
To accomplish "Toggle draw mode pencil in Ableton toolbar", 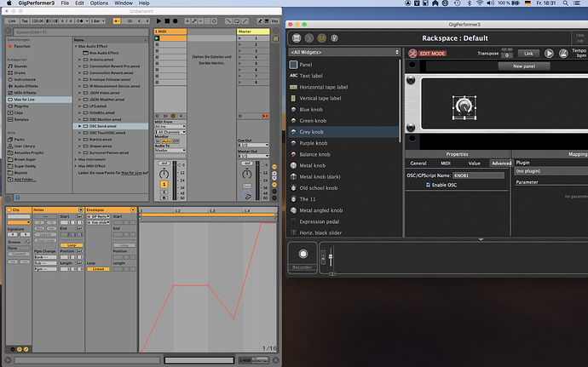I will click(x=260, y=21).
